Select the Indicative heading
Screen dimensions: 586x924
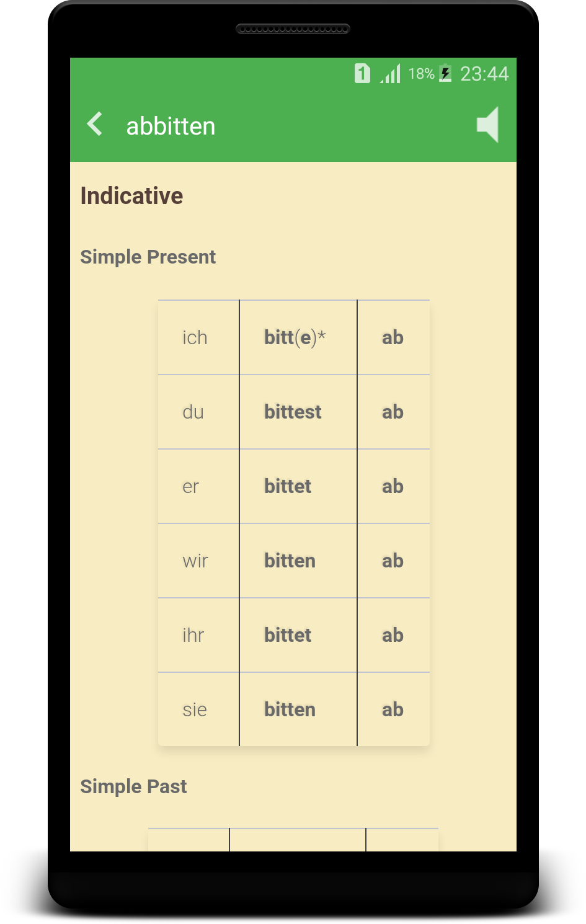(x=131, y=196)
